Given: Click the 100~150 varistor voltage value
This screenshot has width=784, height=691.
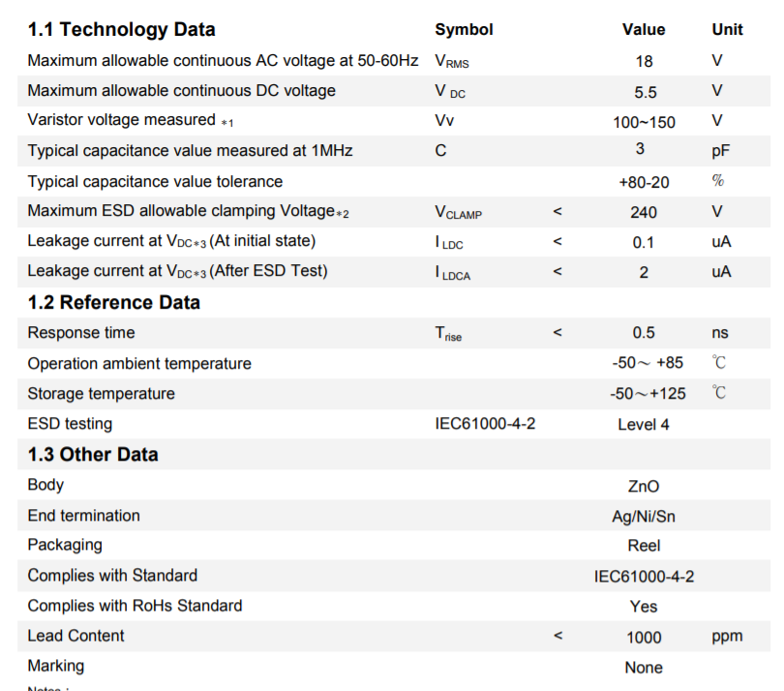Looking at the screenshot, I should point(644,122).
